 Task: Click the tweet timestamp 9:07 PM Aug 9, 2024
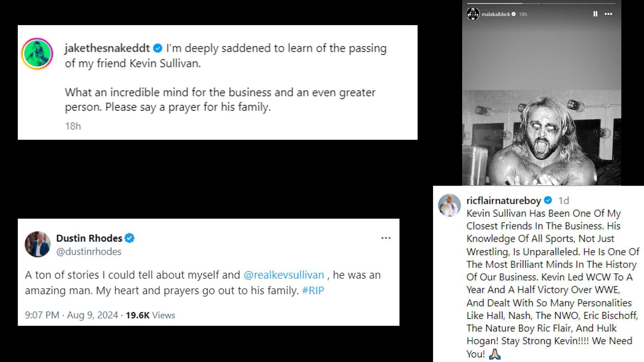click(71, 315)
